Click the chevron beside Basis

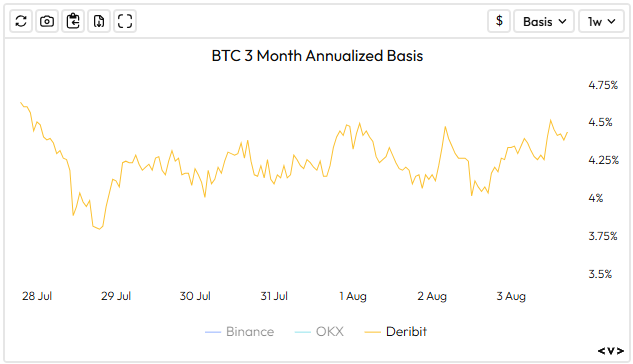tap(562, 21)
